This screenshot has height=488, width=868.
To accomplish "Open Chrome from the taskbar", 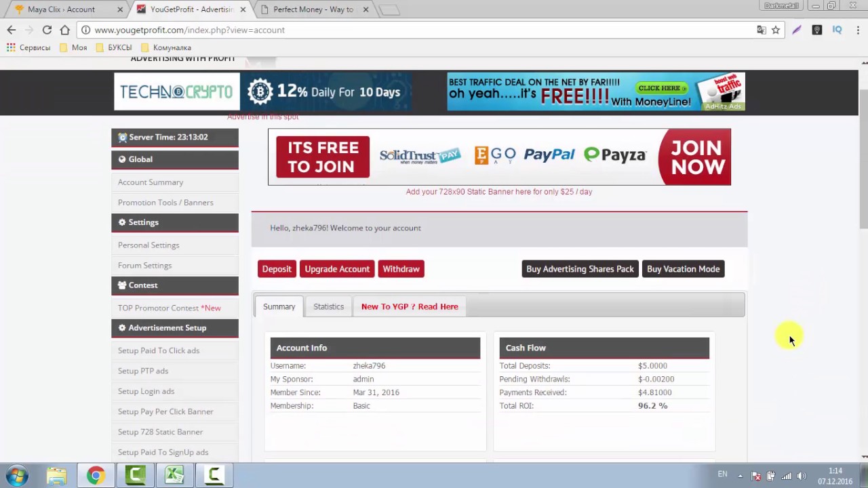I will point(96,476).
